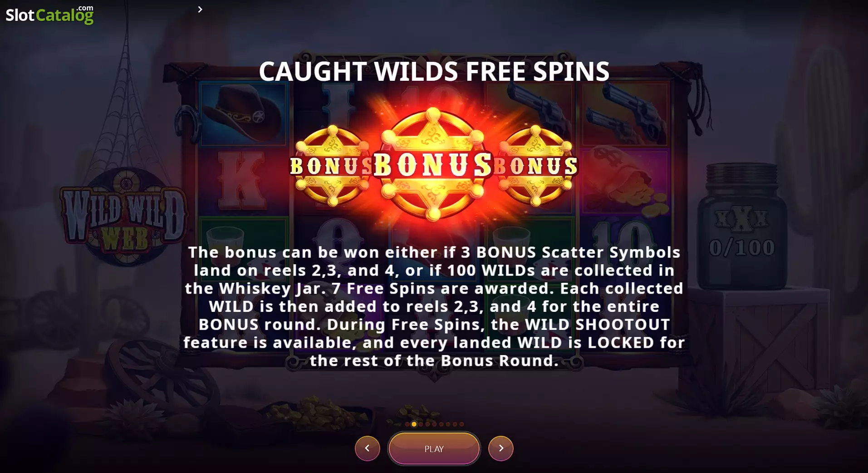Advance to the next info slide arrow
The height and width of the screenshot is (473, 868).
(501, 448)
